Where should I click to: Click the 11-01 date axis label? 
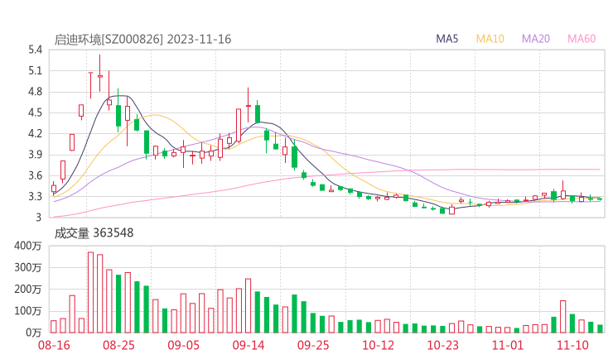tap(508, 345)
